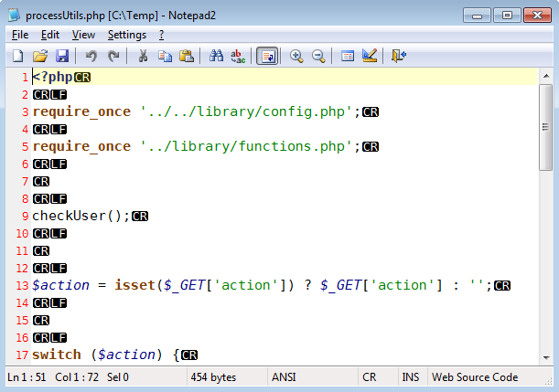Paste from clipboard toolbar icon
Screen dimensions: 559x392
pyautogui.click(x=187, y=56)
